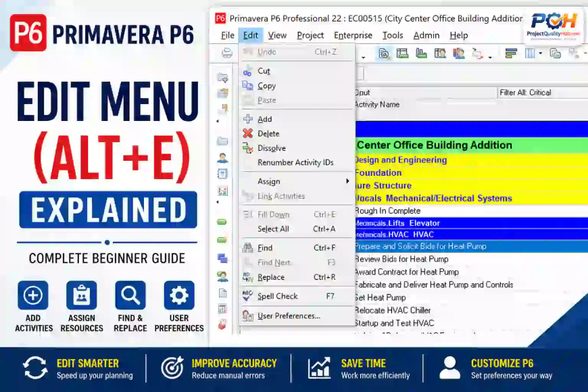
Task: Click Renumber Activity IDs menu entry
Action: [x=297, y=162]
